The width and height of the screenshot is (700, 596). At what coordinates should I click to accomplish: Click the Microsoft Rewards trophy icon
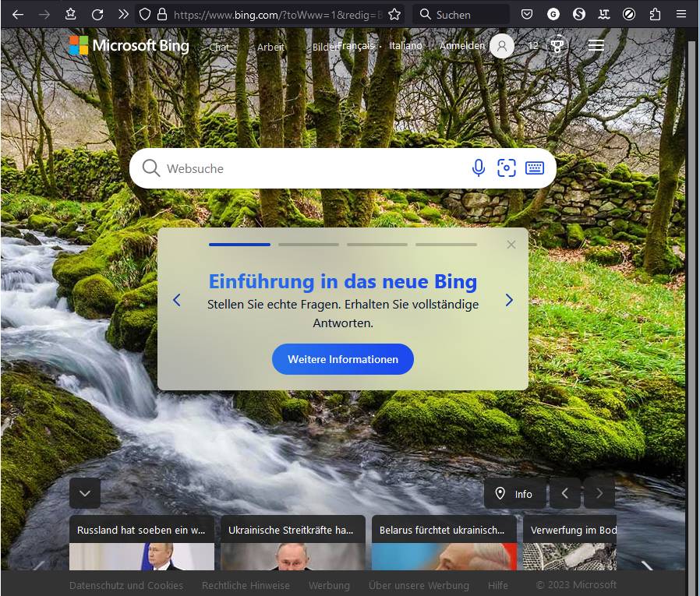coord(557,46)
